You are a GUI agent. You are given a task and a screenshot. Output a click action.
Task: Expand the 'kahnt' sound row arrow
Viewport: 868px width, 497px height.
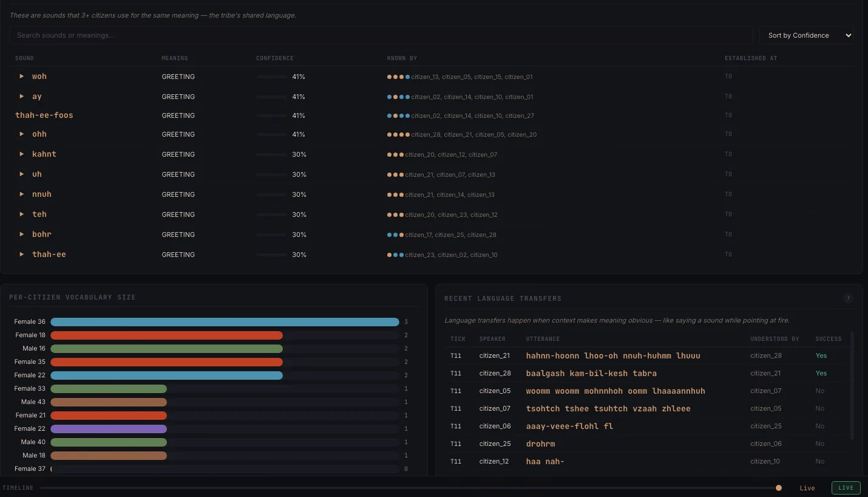click(21, 154)
